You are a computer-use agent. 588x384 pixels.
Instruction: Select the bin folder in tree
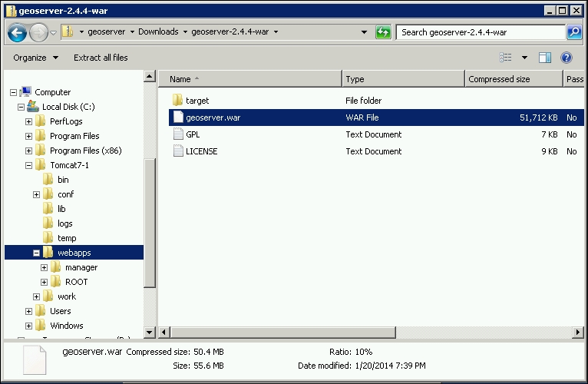tap(63, 180)
